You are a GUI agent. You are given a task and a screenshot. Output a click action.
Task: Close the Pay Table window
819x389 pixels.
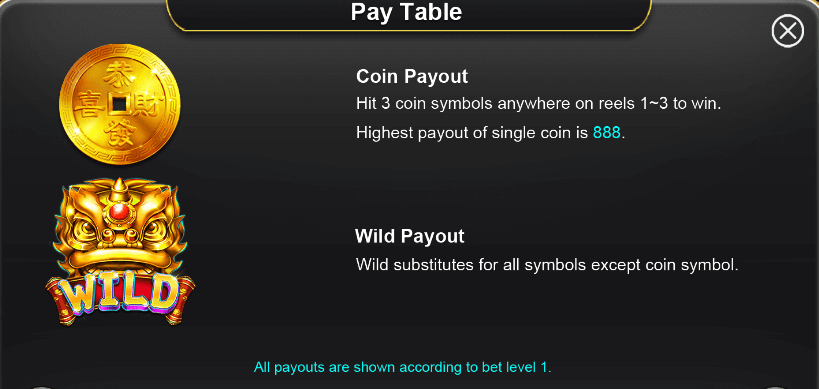coord(787,31)
